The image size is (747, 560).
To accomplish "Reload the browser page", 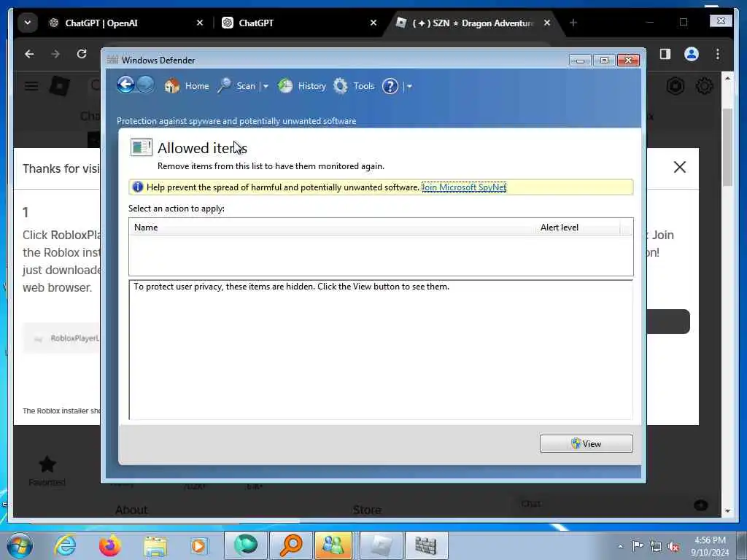I will [82, 54].
